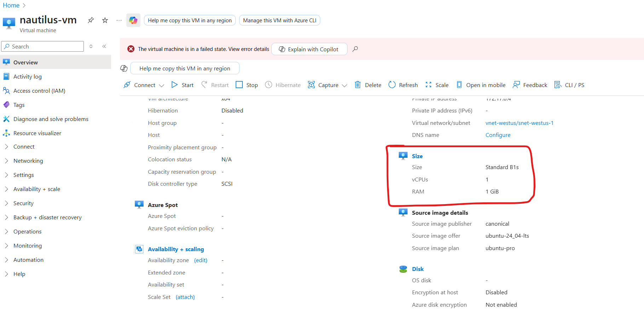Click Explain with Copilot button
The height and width of the screenshot is (312, 644).
click(309, 49)
